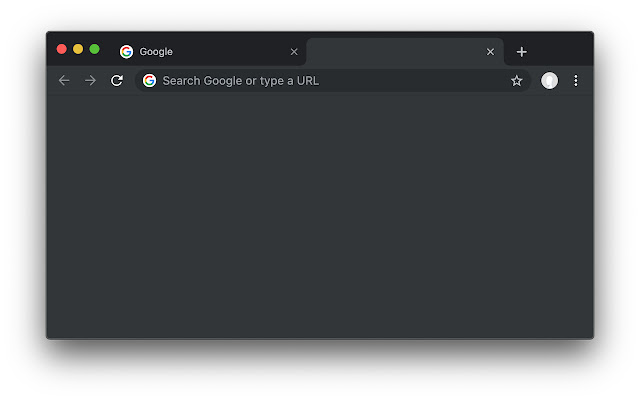Click the Google favicon on the first tab

pos(126,52)
